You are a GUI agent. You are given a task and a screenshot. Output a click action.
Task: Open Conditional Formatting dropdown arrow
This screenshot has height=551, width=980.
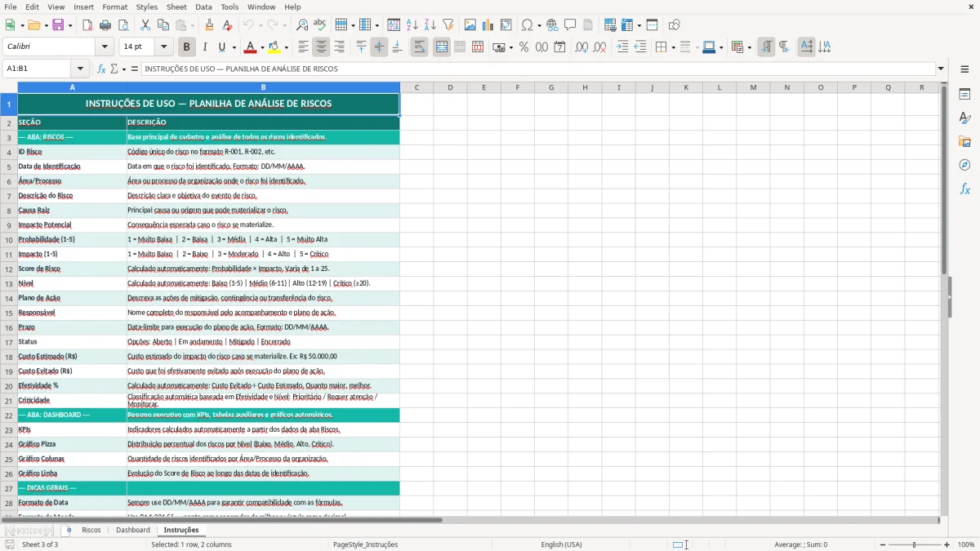(749, 47)
